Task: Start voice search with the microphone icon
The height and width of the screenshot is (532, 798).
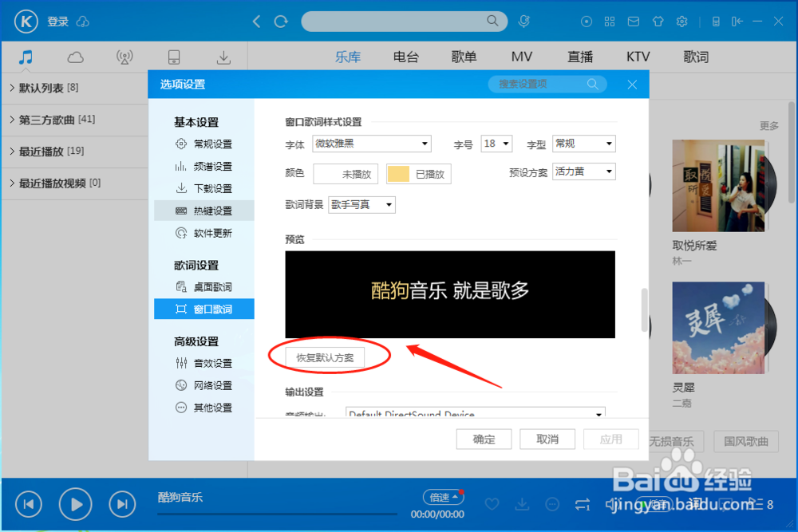Action: [x=524, y=21]
